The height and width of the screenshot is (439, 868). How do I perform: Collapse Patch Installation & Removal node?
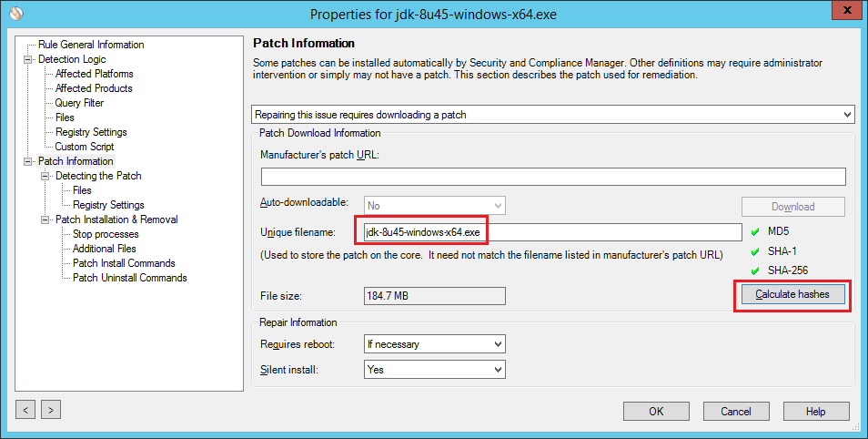(45, 219)
